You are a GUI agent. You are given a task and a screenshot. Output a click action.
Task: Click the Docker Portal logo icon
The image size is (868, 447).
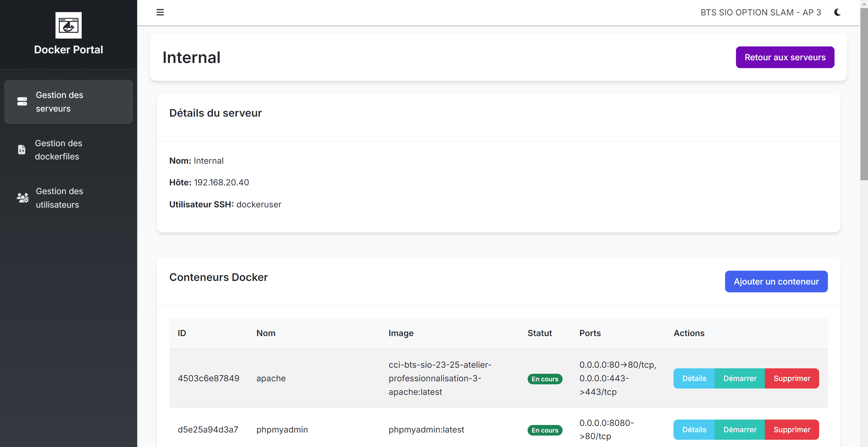[68, 25]
